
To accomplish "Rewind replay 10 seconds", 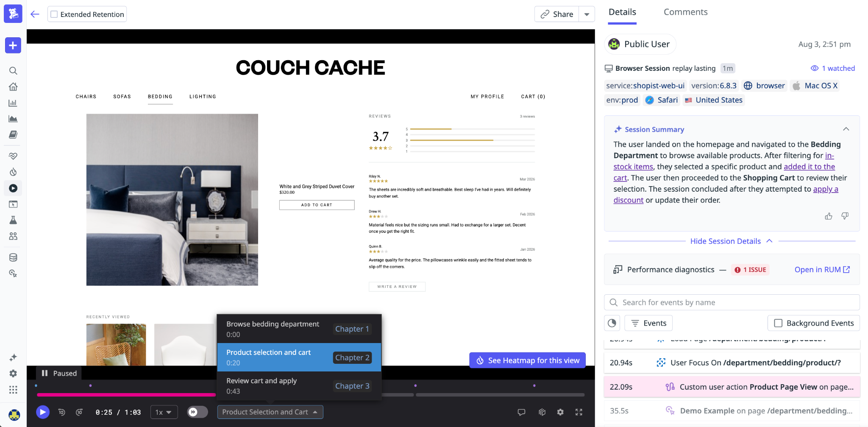I will 62,412.
